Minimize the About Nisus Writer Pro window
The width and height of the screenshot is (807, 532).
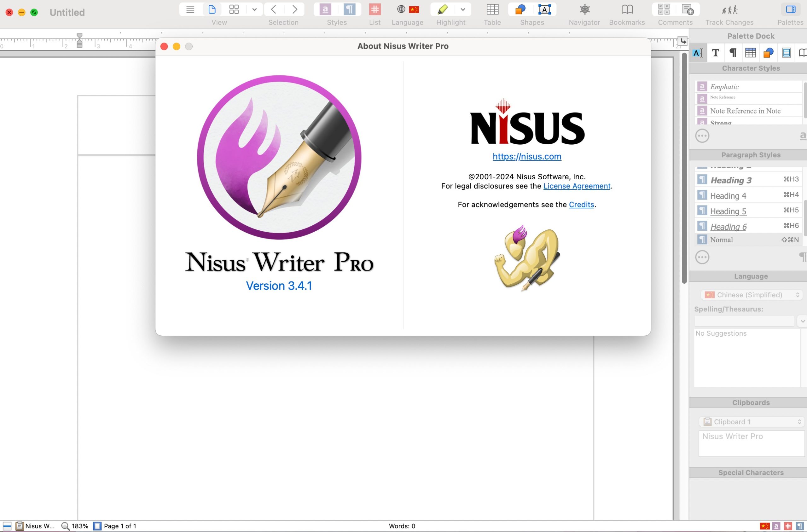177,46
